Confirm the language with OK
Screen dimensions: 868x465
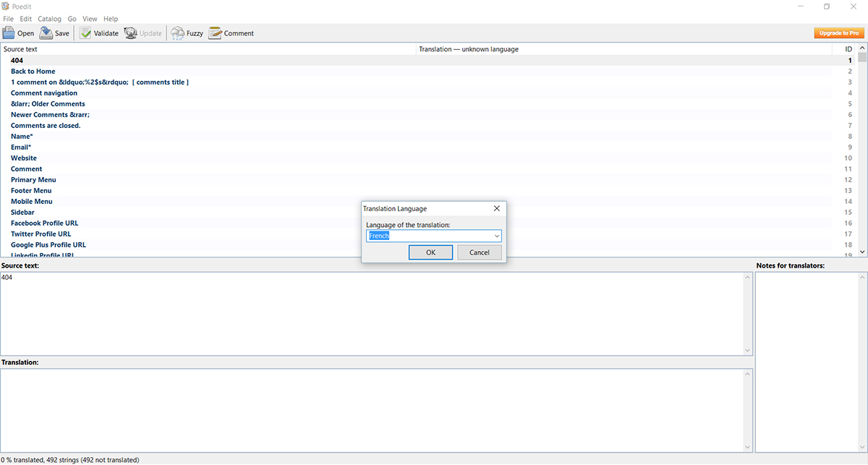point(430,252)
